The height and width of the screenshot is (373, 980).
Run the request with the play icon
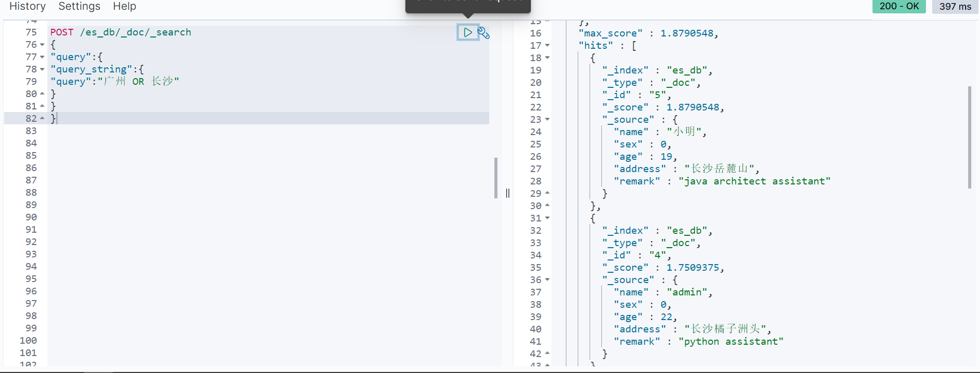[468, 32]
